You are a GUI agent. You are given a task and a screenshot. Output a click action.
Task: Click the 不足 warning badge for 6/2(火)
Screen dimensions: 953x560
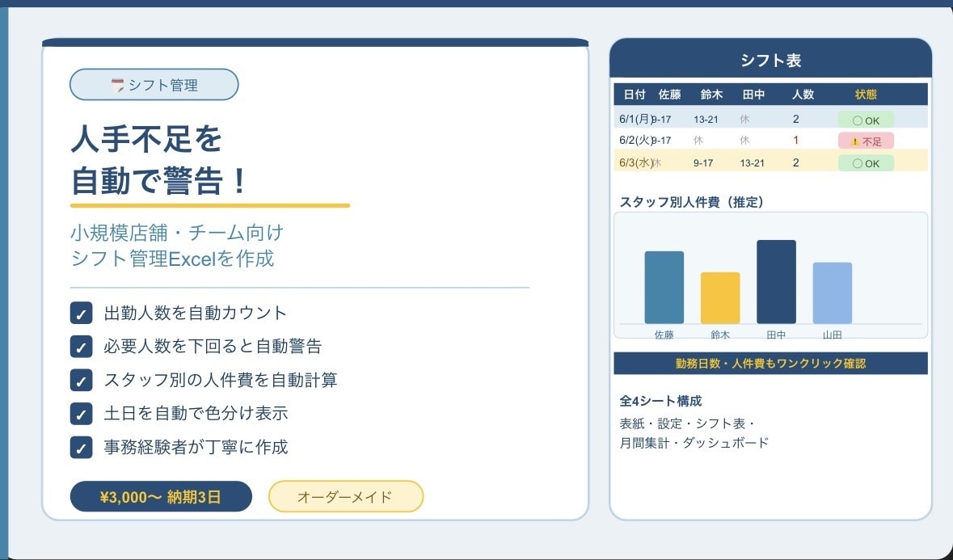coord(866,141)
